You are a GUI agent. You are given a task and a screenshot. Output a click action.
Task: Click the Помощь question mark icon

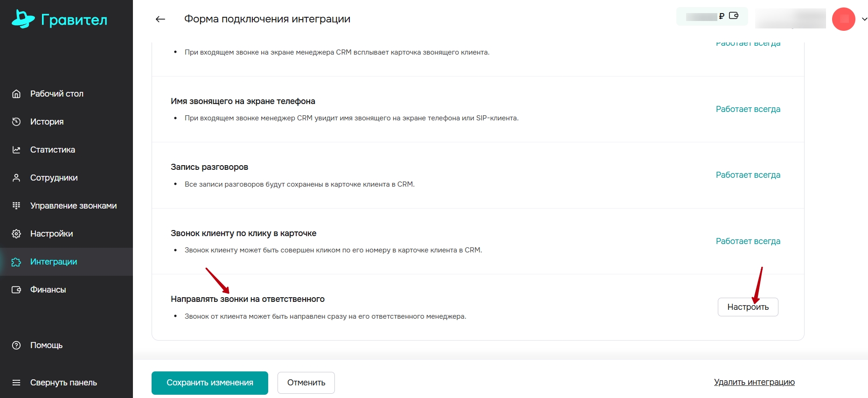coord(16,345)
